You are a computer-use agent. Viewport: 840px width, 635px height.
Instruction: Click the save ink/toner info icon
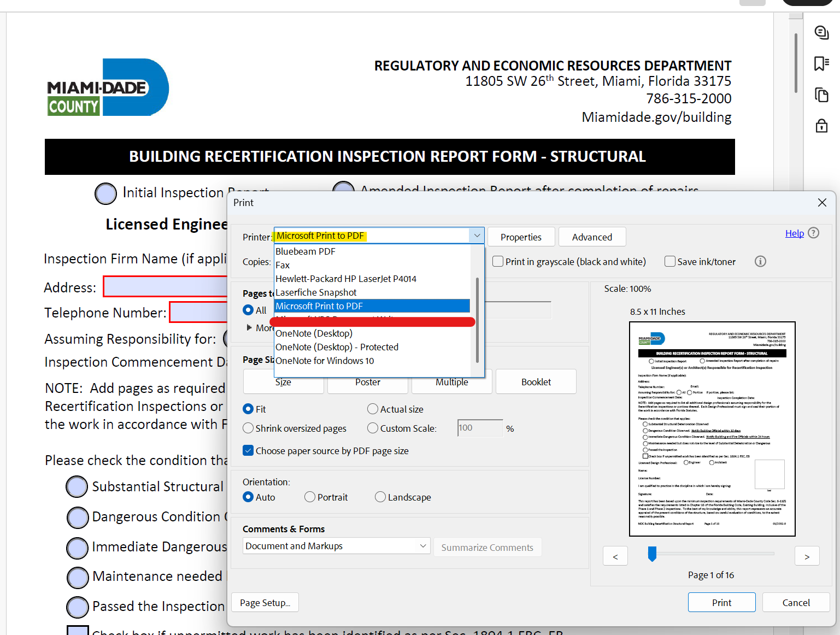[x=760, y=261]
